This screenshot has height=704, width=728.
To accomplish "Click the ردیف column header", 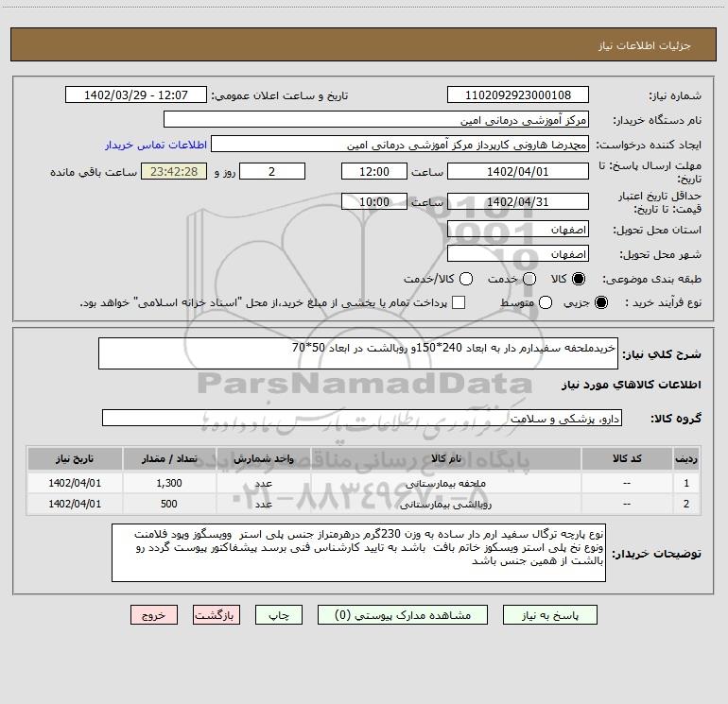I will [x=686, y=459].
